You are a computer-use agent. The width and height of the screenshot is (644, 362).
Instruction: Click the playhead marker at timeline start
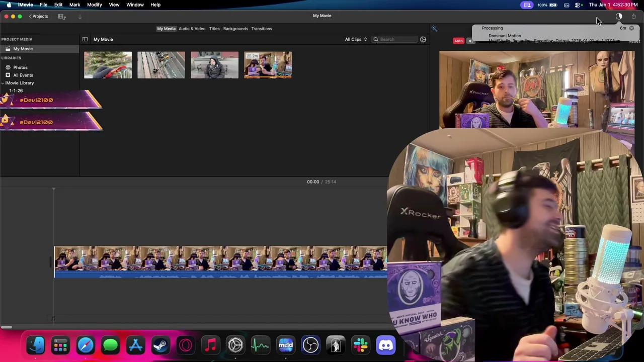54,190
